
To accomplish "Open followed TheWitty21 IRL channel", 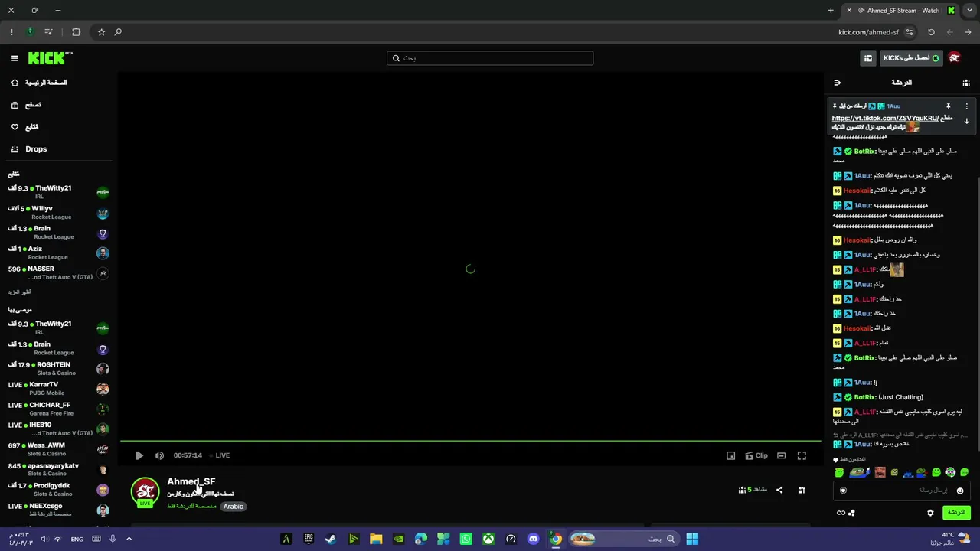I will click(58, 192).
